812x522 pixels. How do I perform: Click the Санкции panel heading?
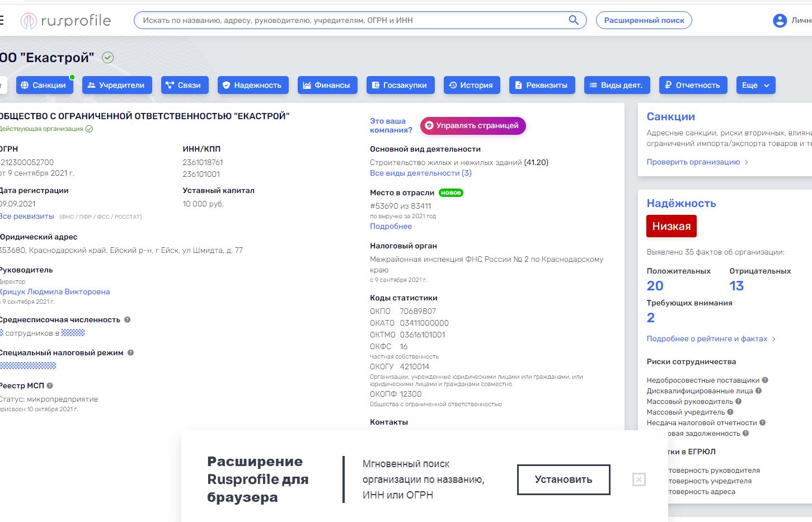click(x=670, y=116)
